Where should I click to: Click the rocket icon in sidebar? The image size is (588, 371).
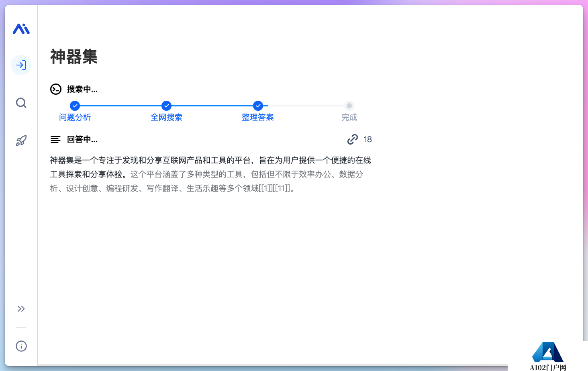(x=21, y=141)
